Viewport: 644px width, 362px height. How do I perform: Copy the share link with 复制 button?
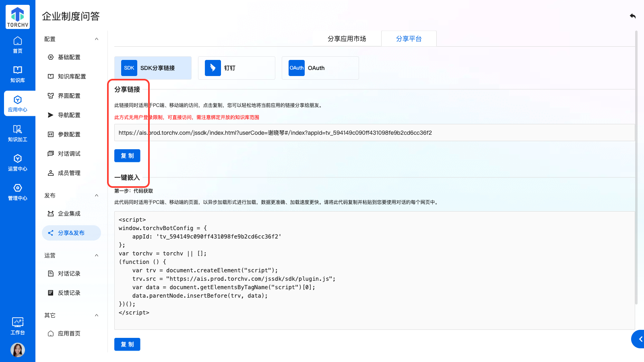pyautogui.click(x=127, y=156)
